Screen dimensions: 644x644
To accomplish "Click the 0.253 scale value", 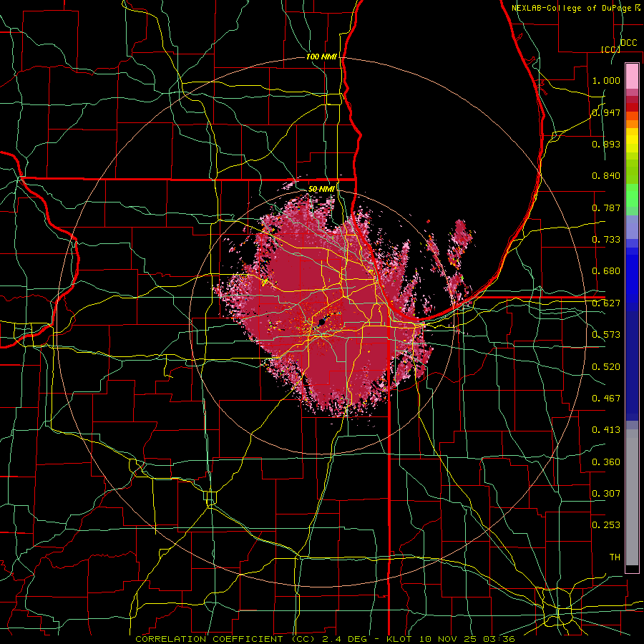I will click(606, 525).
